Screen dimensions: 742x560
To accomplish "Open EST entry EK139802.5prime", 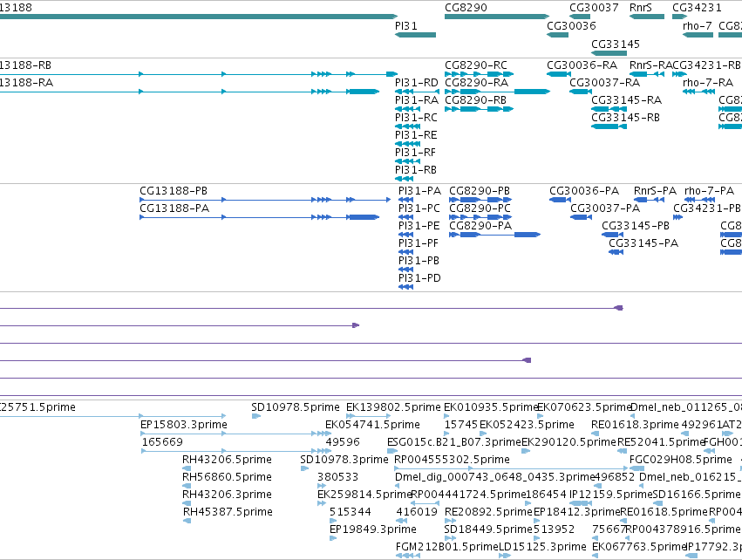I will pos(393,407).
